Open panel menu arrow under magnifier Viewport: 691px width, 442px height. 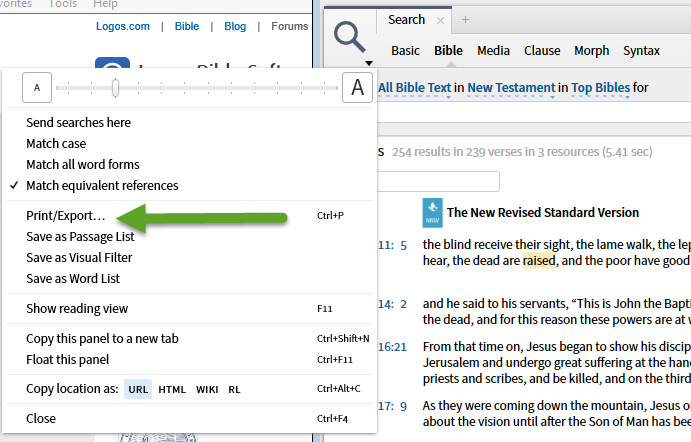tap(369, 63)
